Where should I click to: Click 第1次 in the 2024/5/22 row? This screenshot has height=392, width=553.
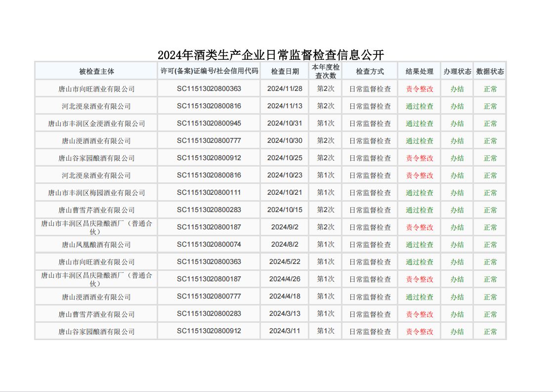point(326,261)
